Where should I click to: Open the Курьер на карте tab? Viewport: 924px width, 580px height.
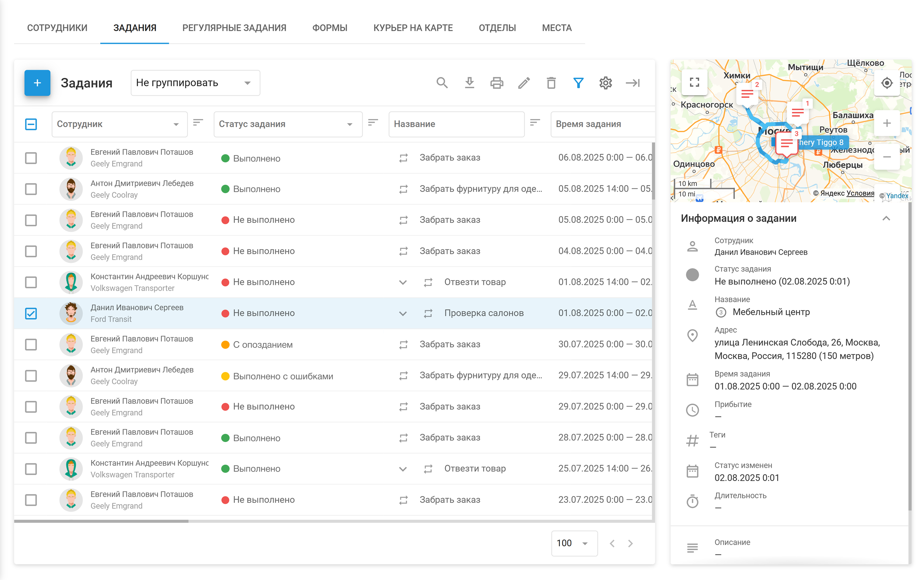point(413,28)
